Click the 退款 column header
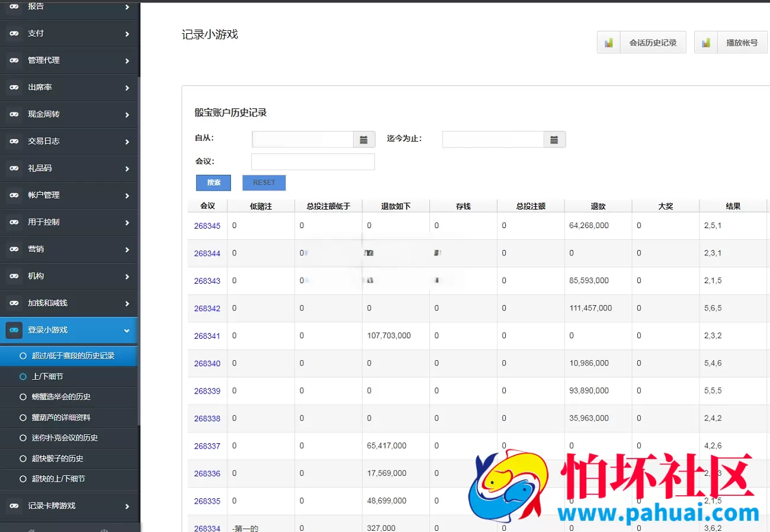This screenshot has height=532, width=770. tap(598, 206)
